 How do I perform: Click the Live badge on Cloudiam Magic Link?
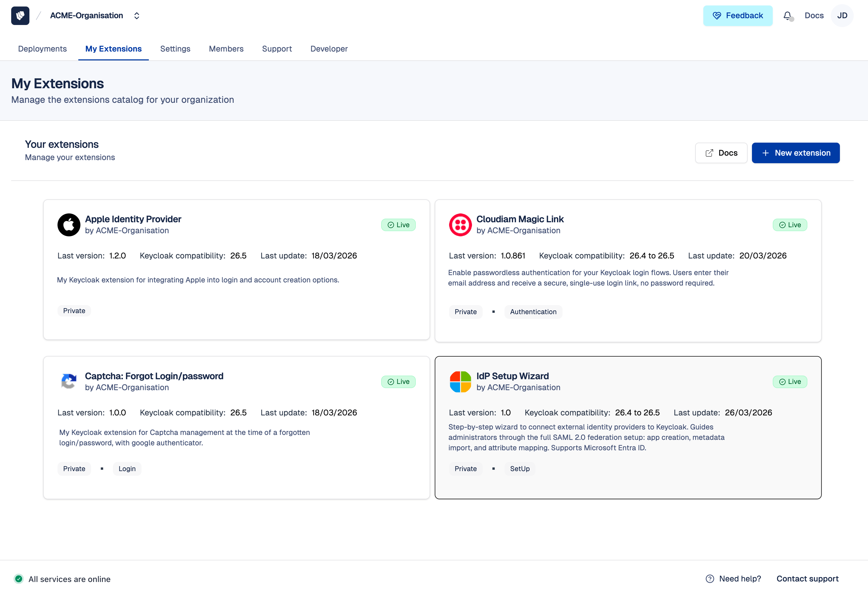click(790, 224)
